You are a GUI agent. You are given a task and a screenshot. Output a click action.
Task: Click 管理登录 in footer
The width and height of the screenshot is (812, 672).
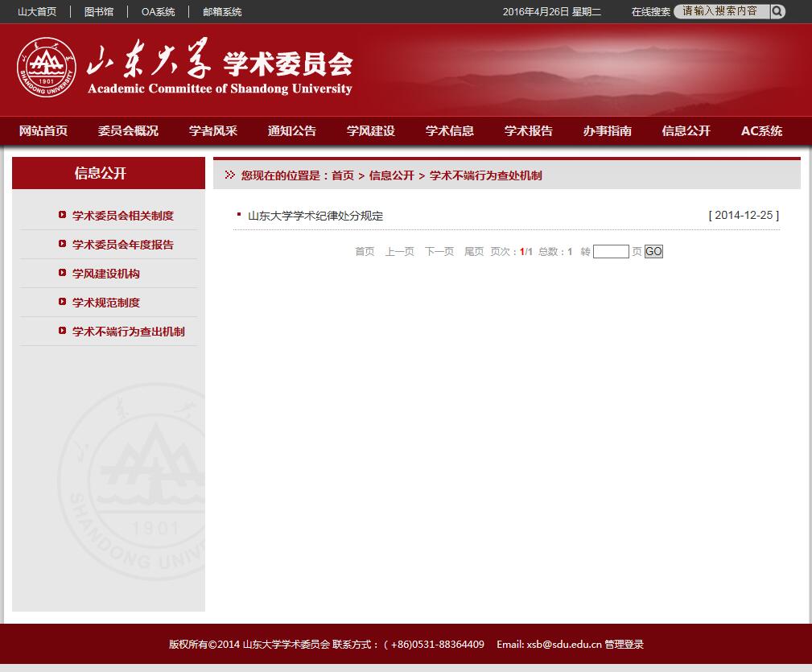point(624,645)
